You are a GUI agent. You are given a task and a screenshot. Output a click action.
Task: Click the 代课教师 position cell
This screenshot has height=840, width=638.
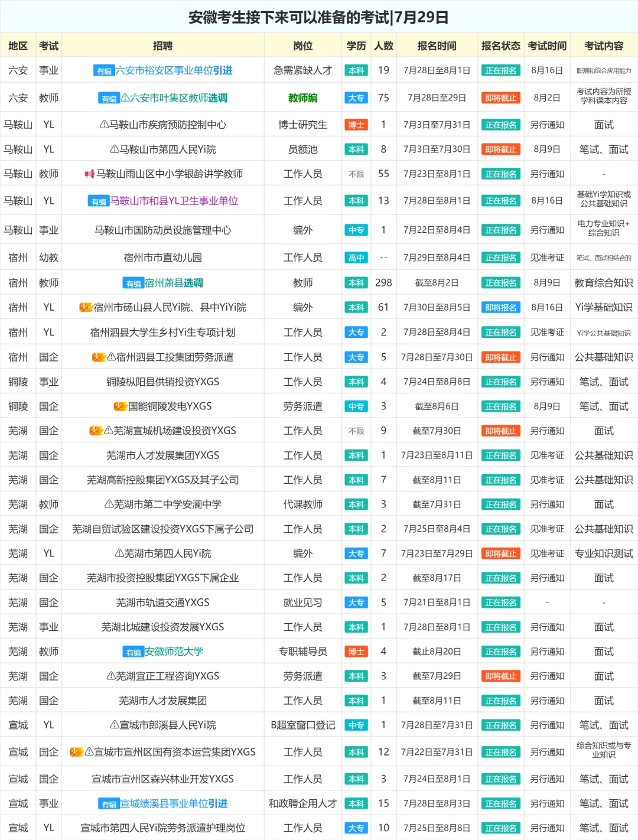click(x=303, y=504)
